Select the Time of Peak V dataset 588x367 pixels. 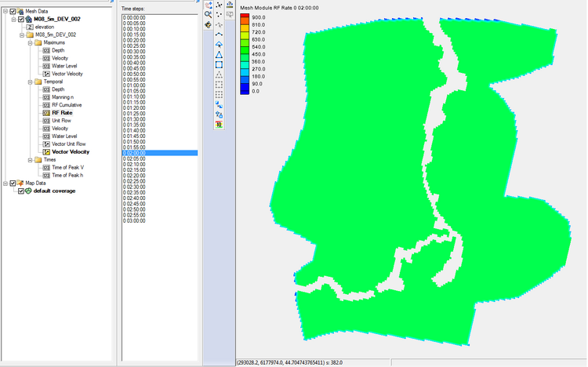click(x=69, y=167)
